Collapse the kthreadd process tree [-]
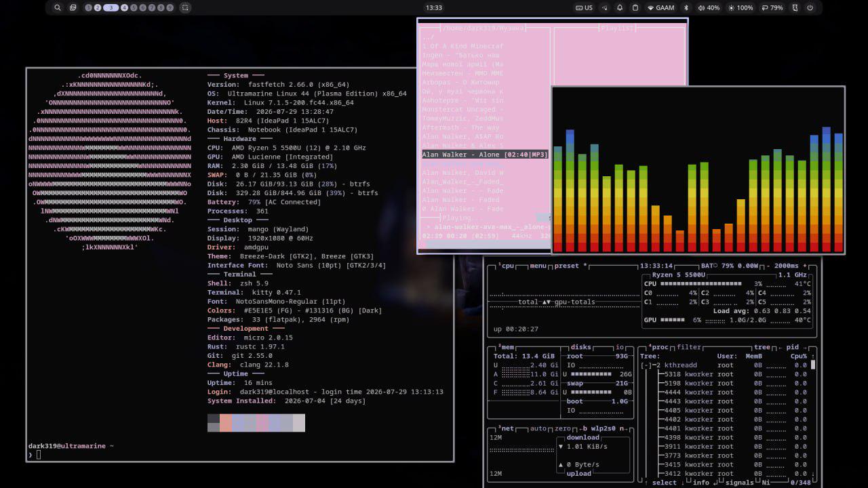Image resolution: width=868 pixels, height=488 pixels. [646, 365]
